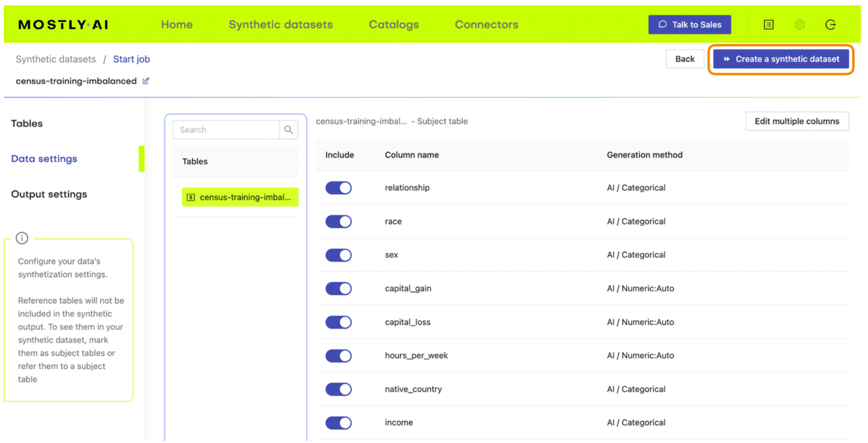This screenshot has width=868, height=443.
Task: Click the Talk to Sales button
Action: click(x=690, y=24)
